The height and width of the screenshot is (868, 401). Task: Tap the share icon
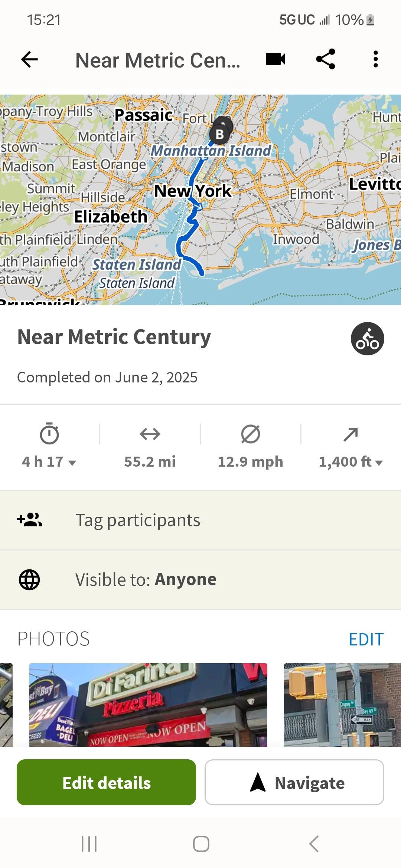pos(326,59)
